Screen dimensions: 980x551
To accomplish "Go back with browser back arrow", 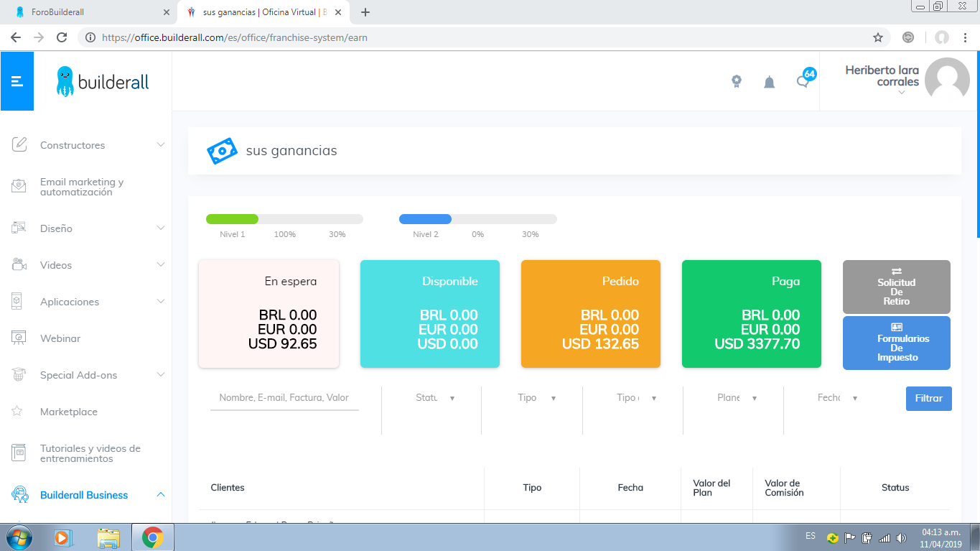I will point(16,37).
